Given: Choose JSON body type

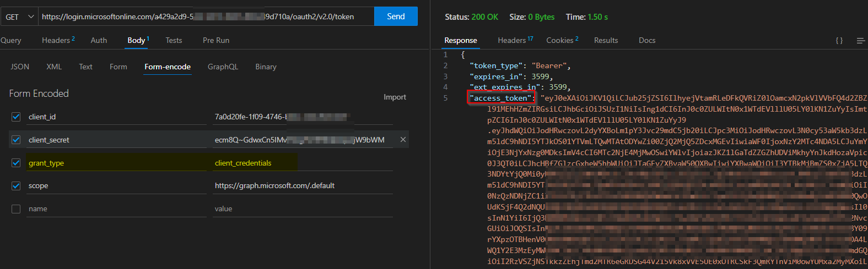Looking at the screenshot, I should [x=20, y=67].
